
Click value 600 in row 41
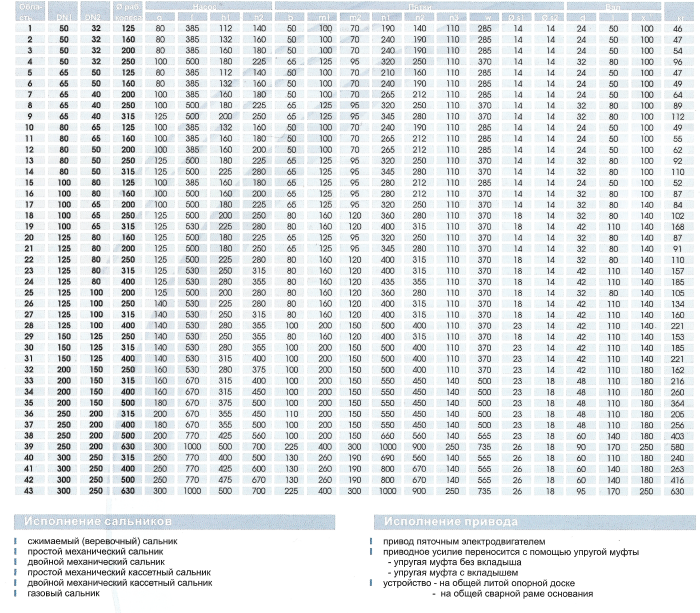pyautogui.click(x=259, y=469)
